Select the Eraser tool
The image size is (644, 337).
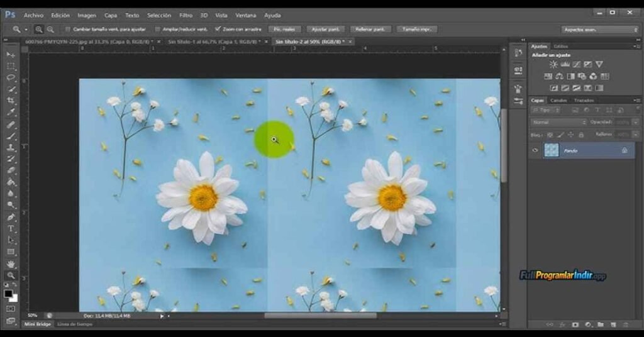pos(11,171)
